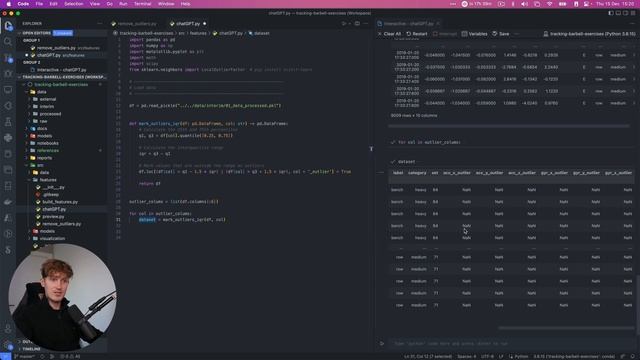Open the Selection menu
Viewport: 640px width, 360px height.
tap(74, 4)
